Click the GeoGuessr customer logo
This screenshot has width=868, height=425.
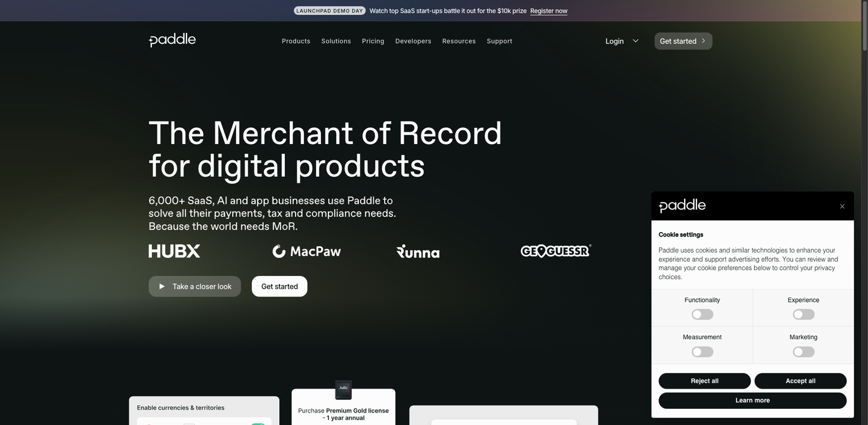556,251
